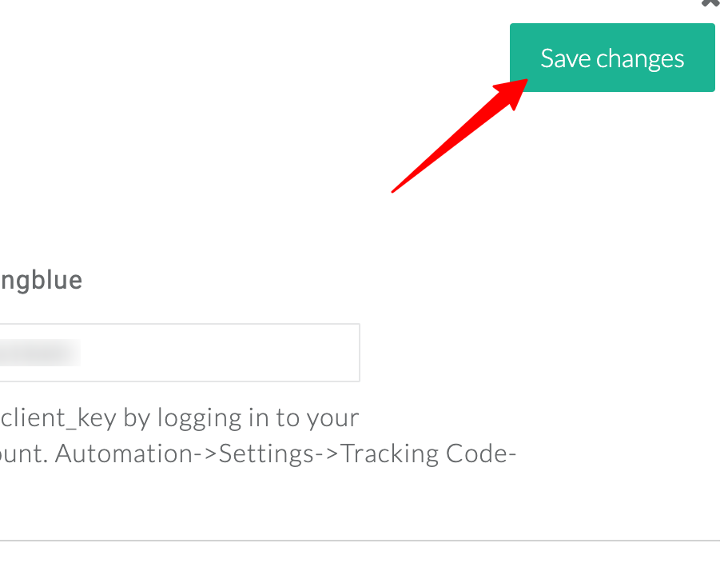Click the "ount." text fragment
Image resolution: width=728 pixels, height=587 pixels.
click(x=24, y=453)
